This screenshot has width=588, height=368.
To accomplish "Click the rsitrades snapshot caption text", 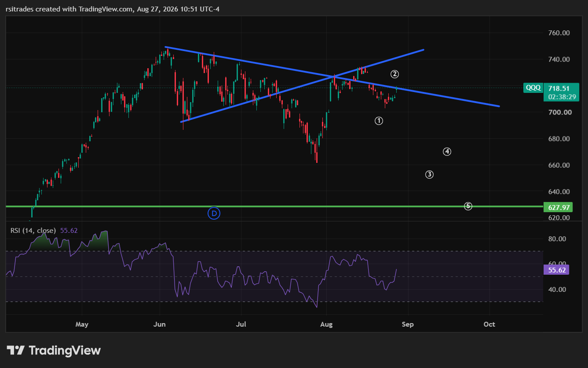I will point(113,9).
